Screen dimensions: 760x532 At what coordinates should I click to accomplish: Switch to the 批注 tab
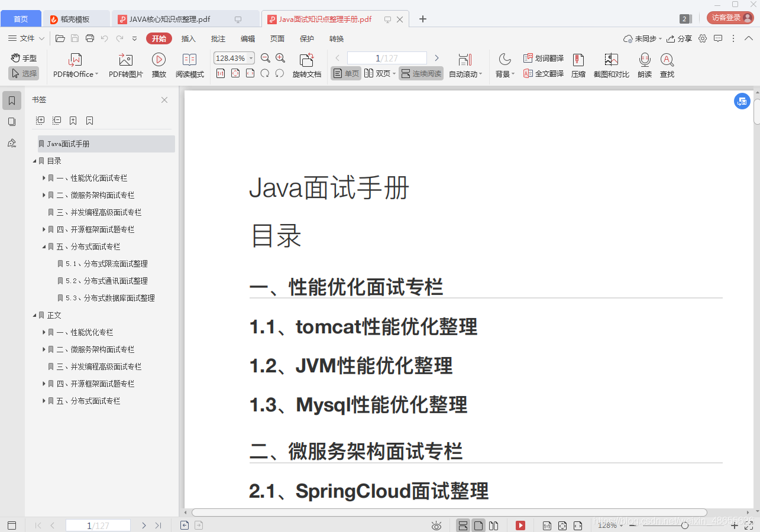[218, 38]
